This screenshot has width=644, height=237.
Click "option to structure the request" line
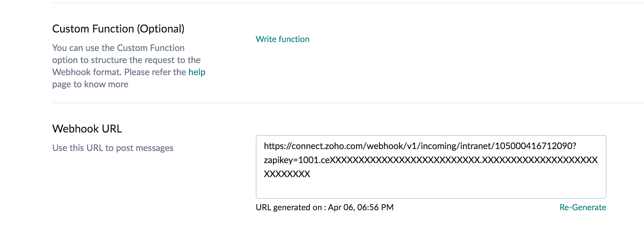pyautogui.click(x=126, y=60)
